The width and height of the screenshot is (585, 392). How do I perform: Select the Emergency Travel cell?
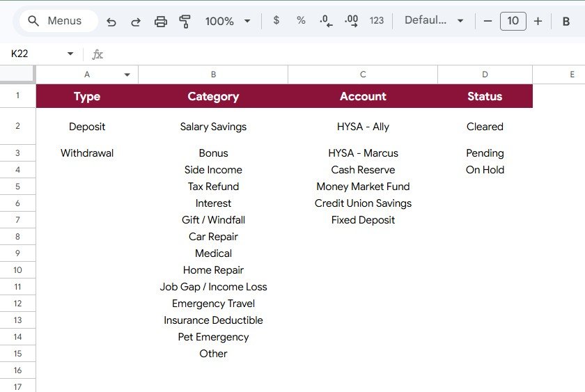point(213,304)
